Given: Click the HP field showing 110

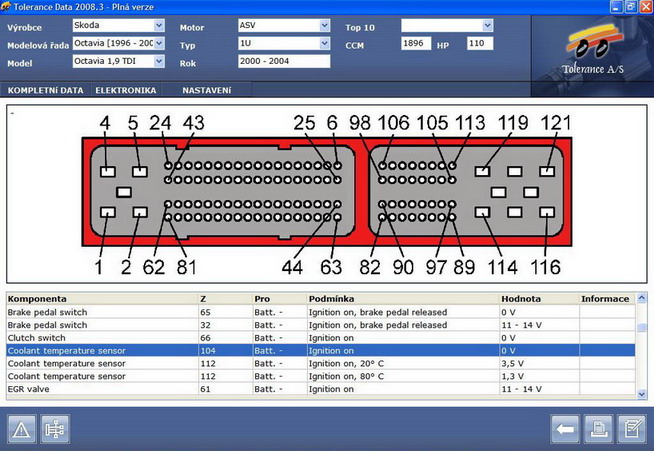Looking at the screenshot, I should [480, 43].
